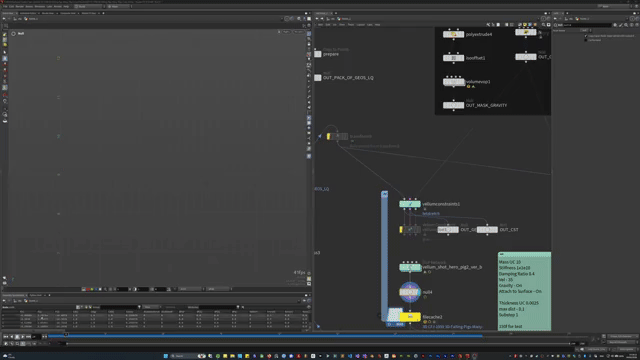Click the current frame marker on timeline

[x=66, y=334]
